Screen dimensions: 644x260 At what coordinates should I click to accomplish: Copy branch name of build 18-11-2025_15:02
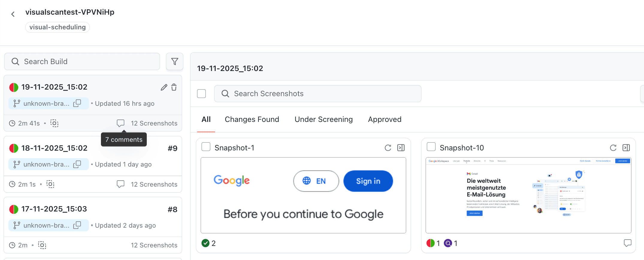point(77,164)
